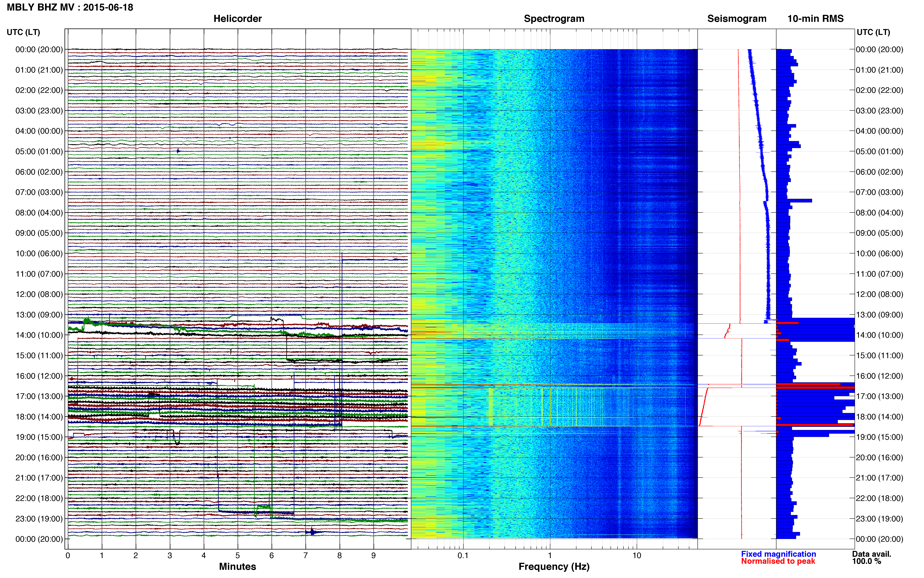Click right time label '07:00 (03:00)'
Screen dimensions: 924x578
879,192
